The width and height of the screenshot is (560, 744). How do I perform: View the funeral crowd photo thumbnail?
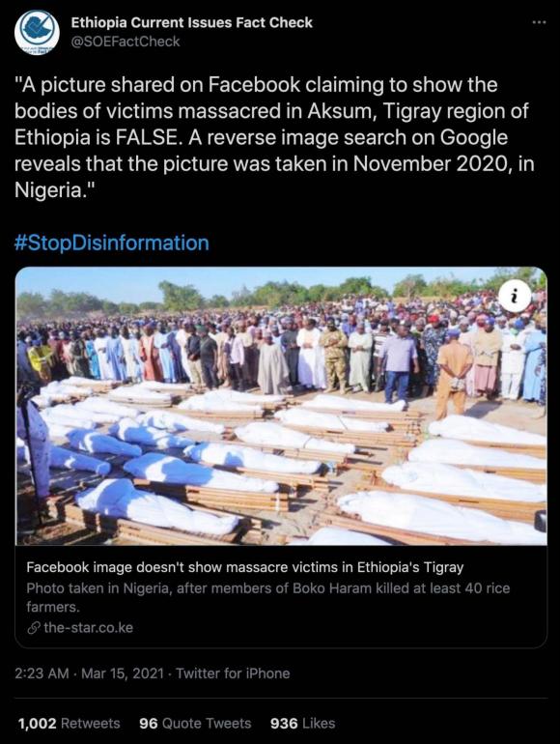[281, 406]
